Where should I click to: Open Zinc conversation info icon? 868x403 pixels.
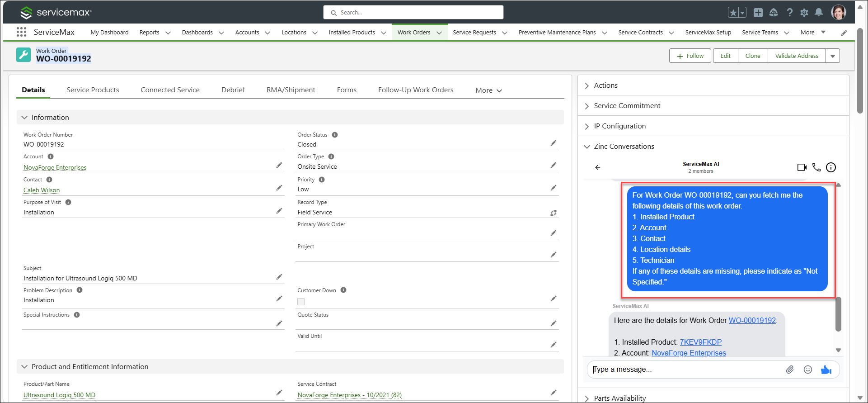tap(831, 167)
